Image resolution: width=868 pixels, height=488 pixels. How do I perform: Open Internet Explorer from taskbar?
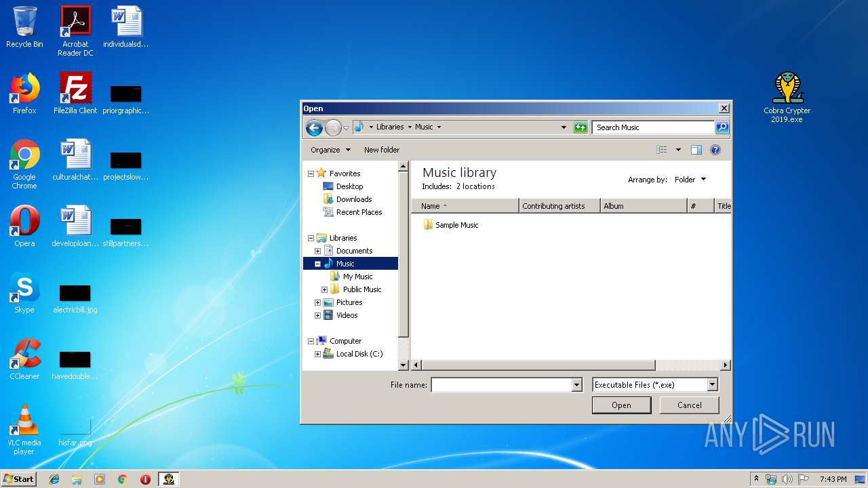[54, 479]
